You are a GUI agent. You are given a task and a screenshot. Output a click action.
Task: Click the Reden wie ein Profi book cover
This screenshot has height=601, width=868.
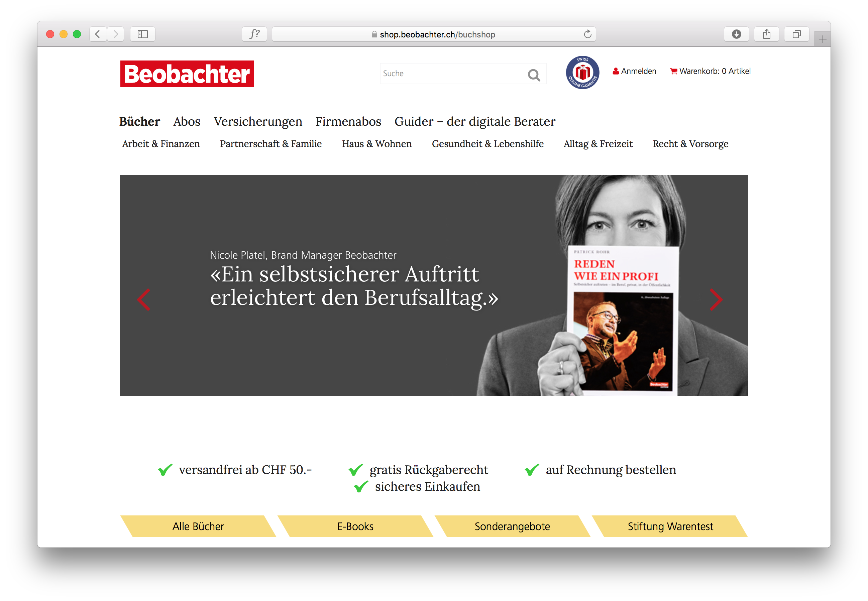(623, 320)
